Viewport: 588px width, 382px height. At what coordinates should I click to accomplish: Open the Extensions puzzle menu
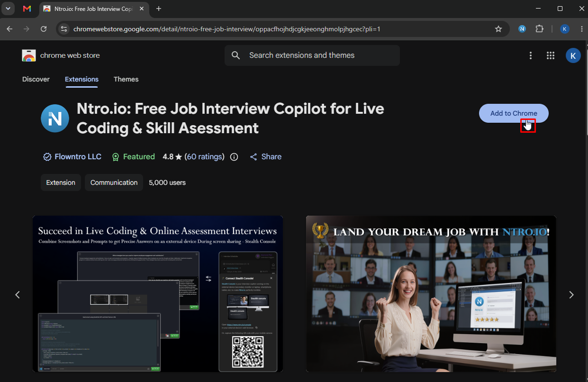click(539, 29)
